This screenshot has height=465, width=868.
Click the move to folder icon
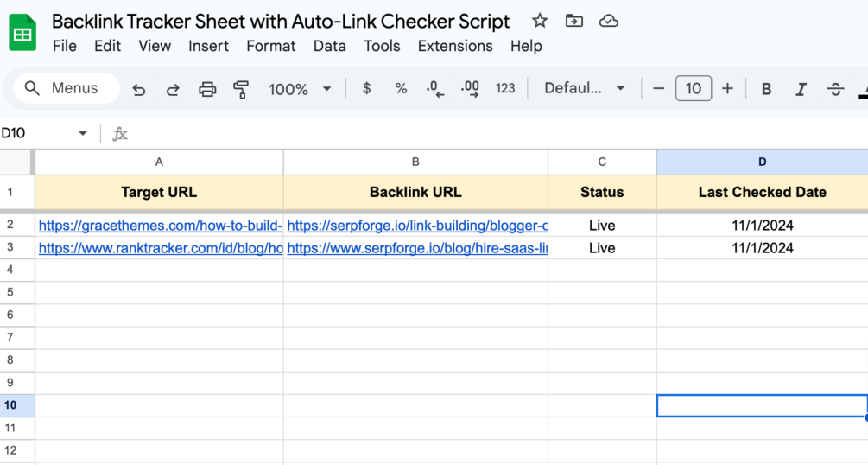[574, 21]
